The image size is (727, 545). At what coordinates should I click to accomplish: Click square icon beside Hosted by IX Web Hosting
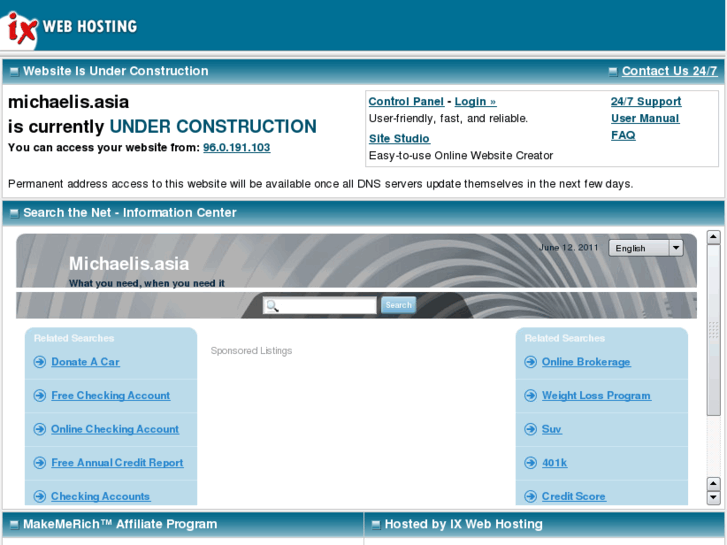(376, 525)
